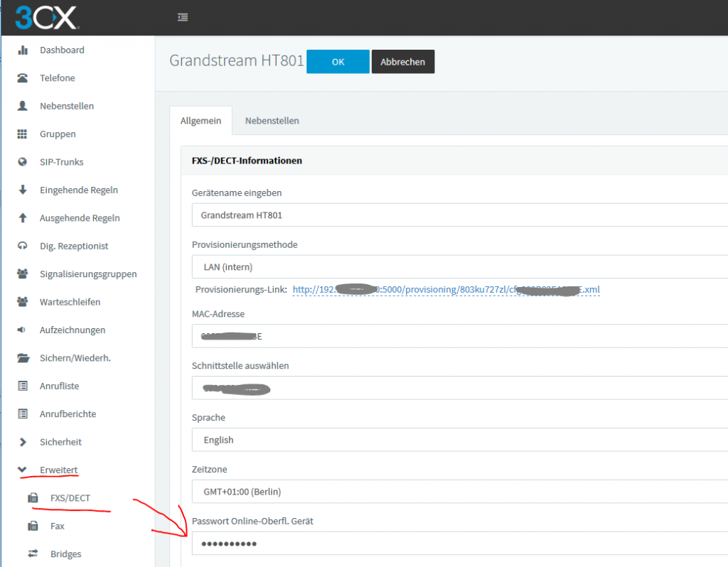Open the Schnittstelle auswählen dropdown
This screenshot has width=728, height=567.
[x=460, y=388]
